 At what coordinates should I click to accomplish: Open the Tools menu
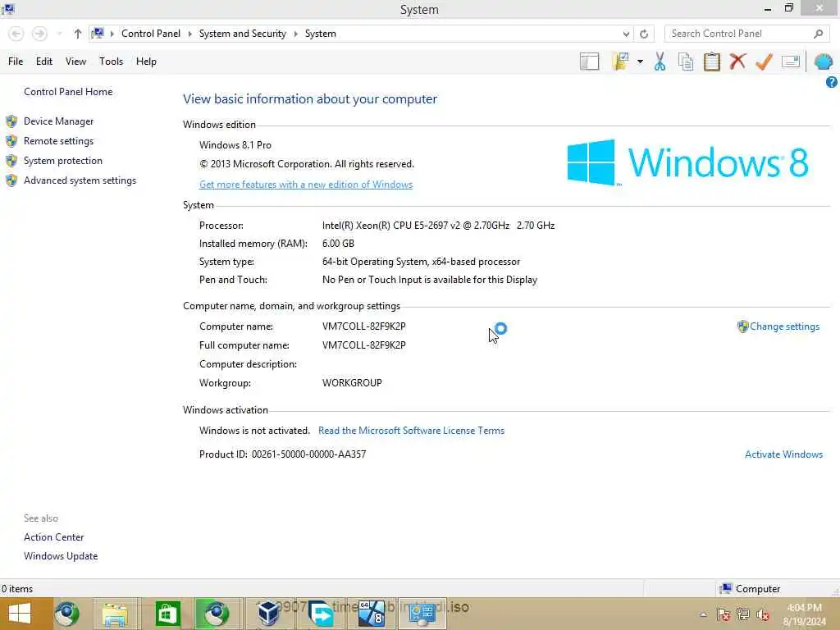coord(111,62)
